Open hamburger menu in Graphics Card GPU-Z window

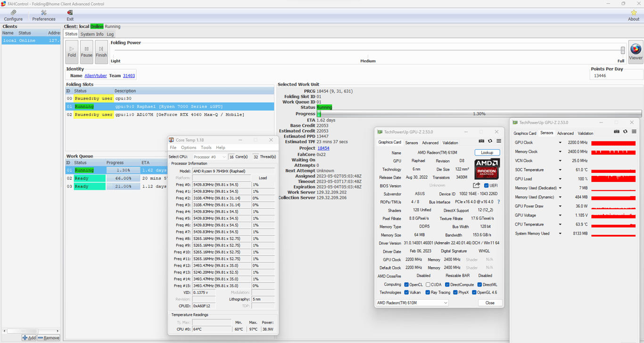pyautogui.click(x=499, y=141)
